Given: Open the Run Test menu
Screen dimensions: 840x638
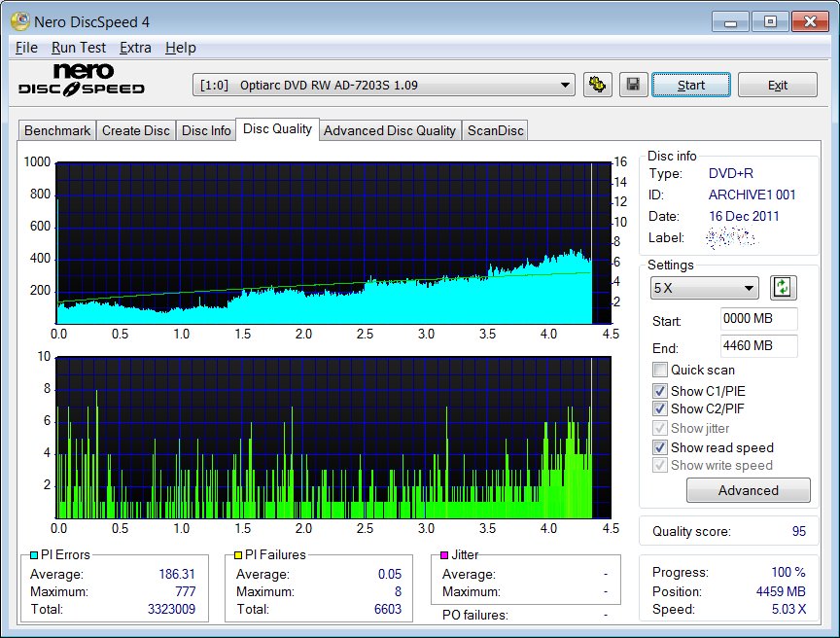Looking at the screenshot, I should [x=79, y=48].
